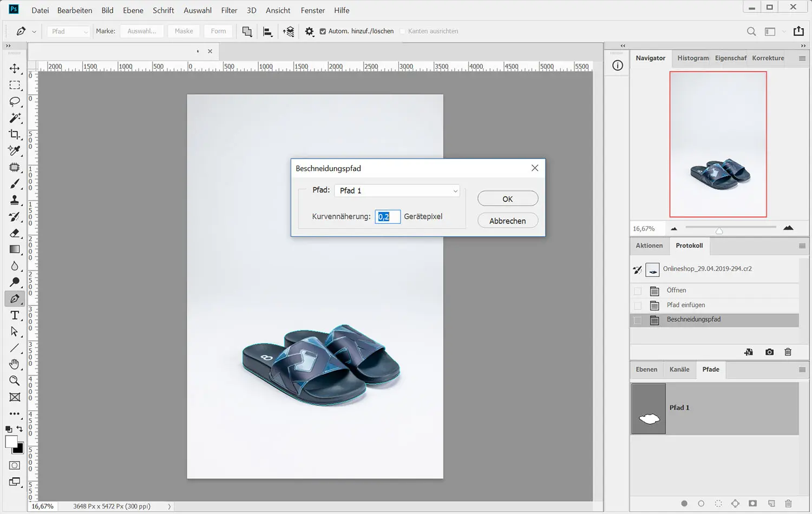This screenshot has height=514, width=812.
Task: Open the Filter menu
Action: [x=229, y=10]
